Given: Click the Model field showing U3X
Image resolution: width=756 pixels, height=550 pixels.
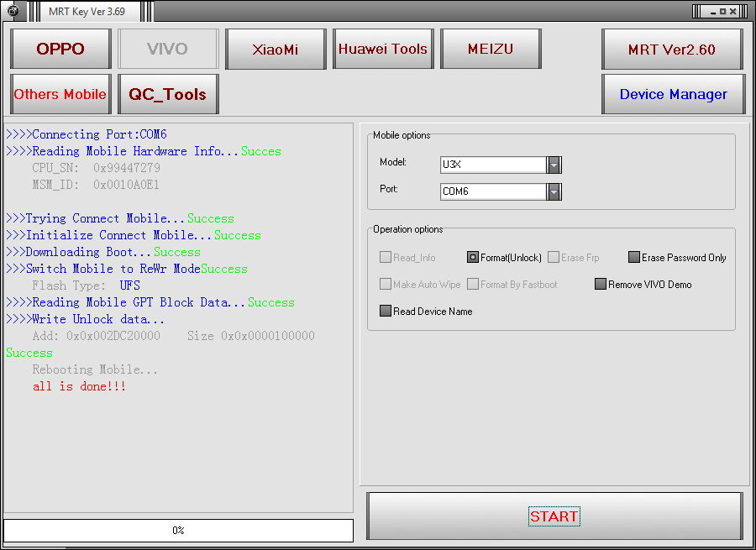Looking at the screenshot, I should pos(493,165).
